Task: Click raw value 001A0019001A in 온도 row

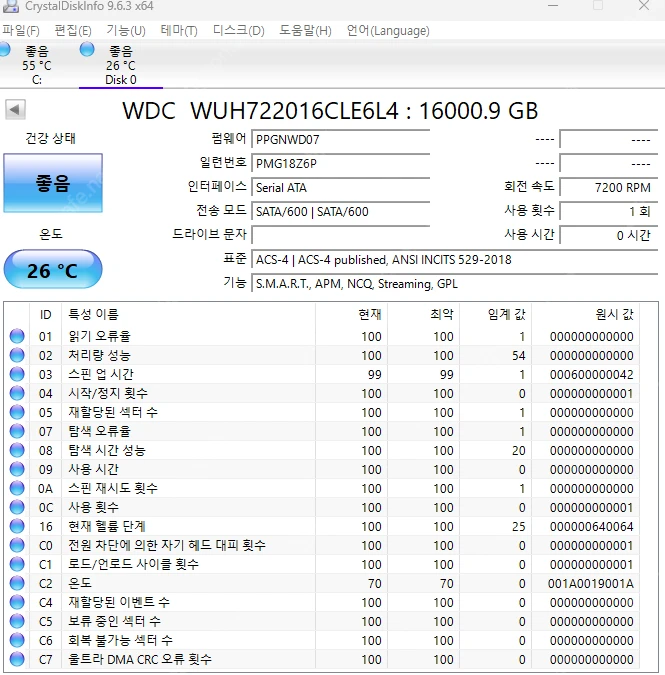Action: 591,584
